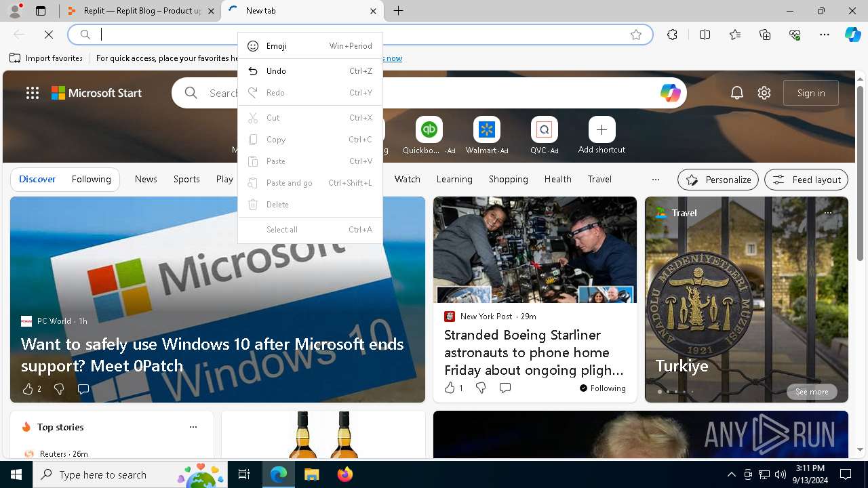This screenshot has height=488, width=868.
Task: Click the Personalize button
Action: tap(718, 180)
